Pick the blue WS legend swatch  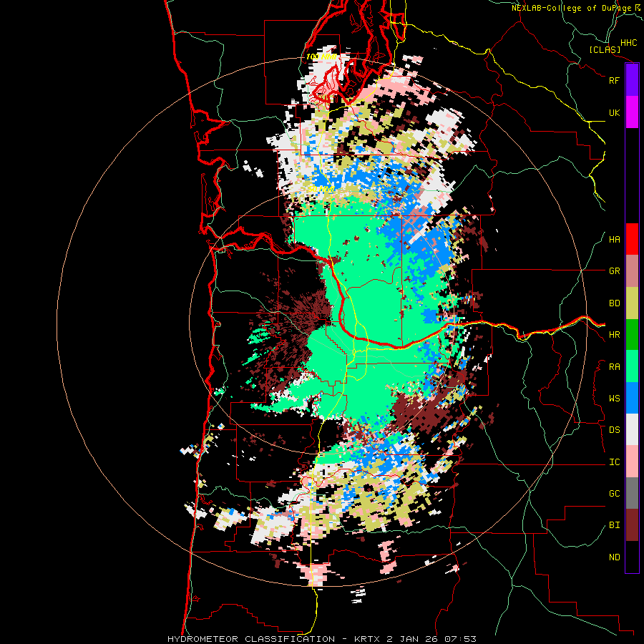coord(632,398)
